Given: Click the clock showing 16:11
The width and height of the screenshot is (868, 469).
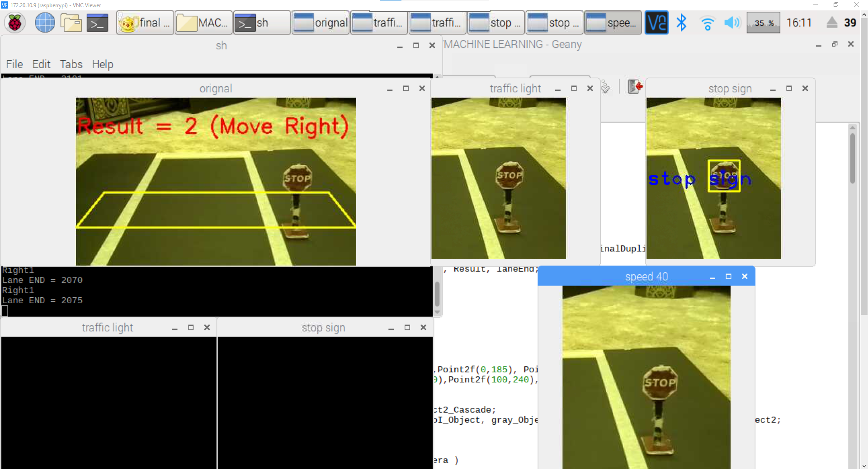Looking at the screenshot, I should coord(799,23).
